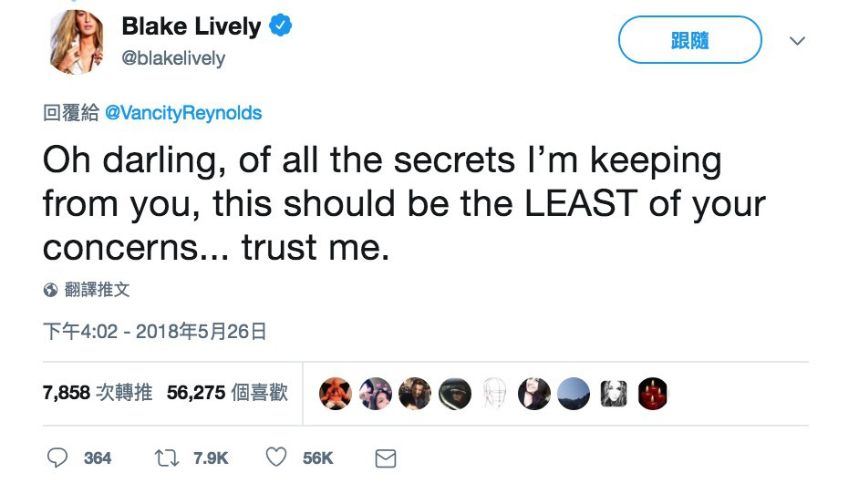View the 56,275 likes list
859x504 pixels.
click(x=228, y=393)
